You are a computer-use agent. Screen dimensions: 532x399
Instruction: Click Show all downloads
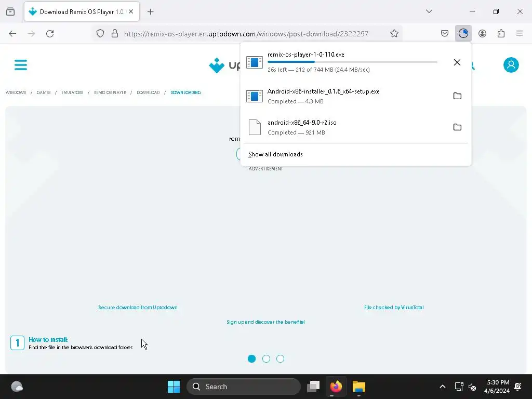(275, 154)
